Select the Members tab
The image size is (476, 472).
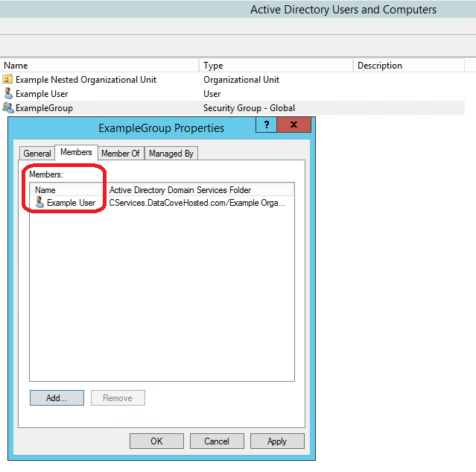(x=76, y=152)
